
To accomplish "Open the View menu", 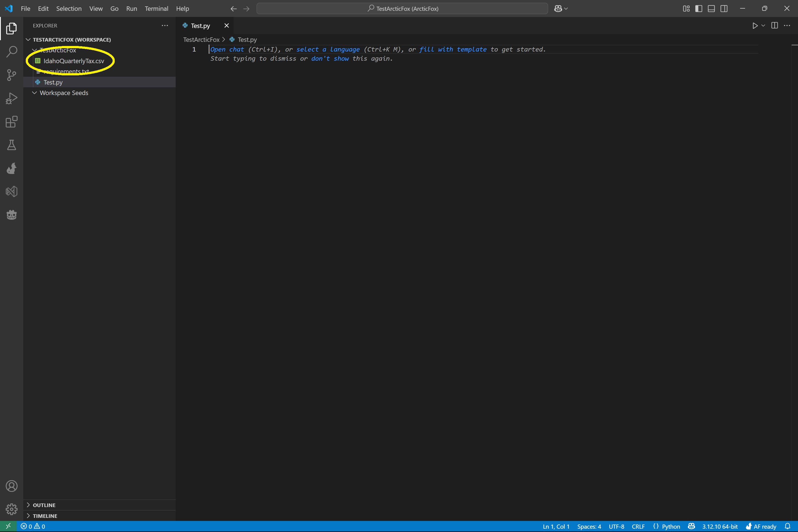I will (x=96, y=9).
